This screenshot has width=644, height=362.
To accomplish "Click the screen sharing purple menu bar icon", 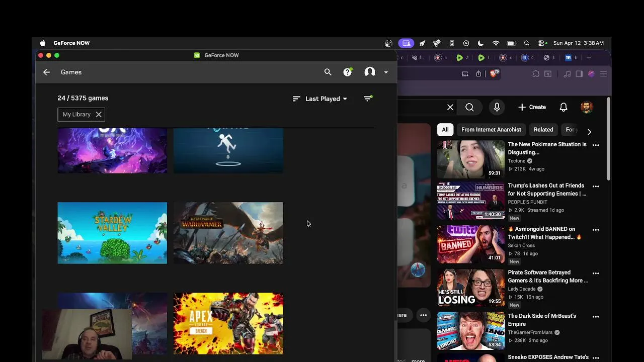I will pos(407,43).
